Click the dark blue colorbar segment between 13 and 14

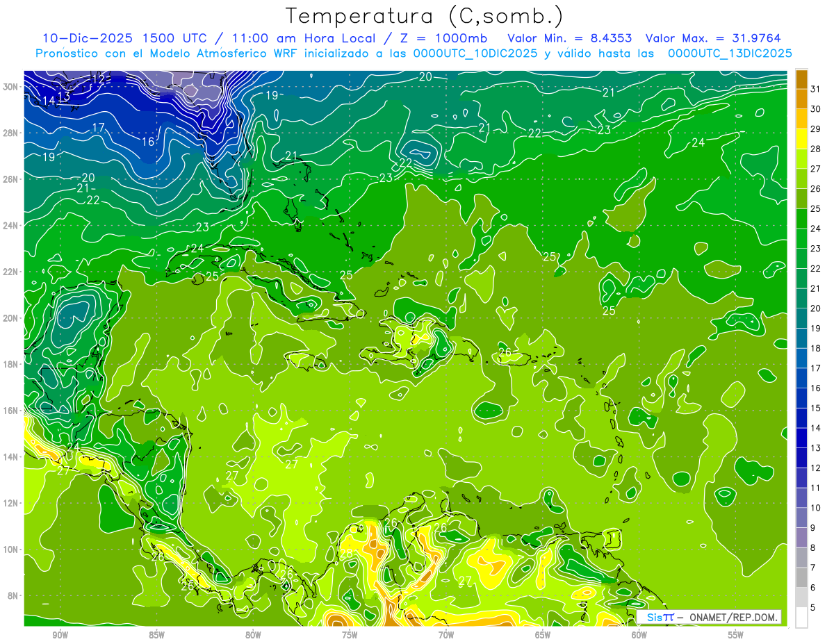tap(801, 438)
